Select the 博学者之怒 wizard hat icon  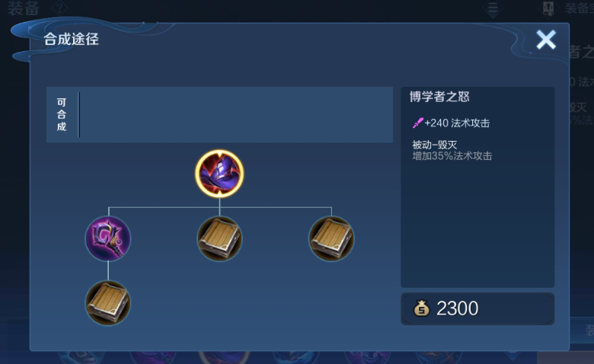click(219, 174)
